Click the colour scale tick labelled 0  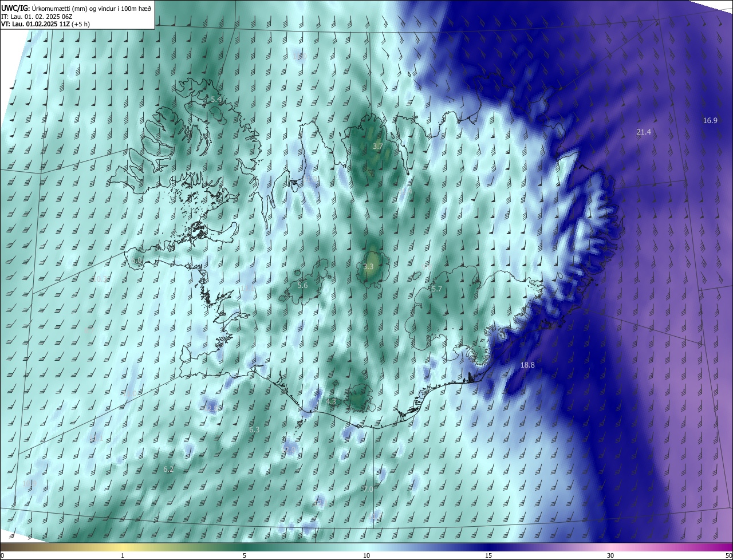coord(2,556)
